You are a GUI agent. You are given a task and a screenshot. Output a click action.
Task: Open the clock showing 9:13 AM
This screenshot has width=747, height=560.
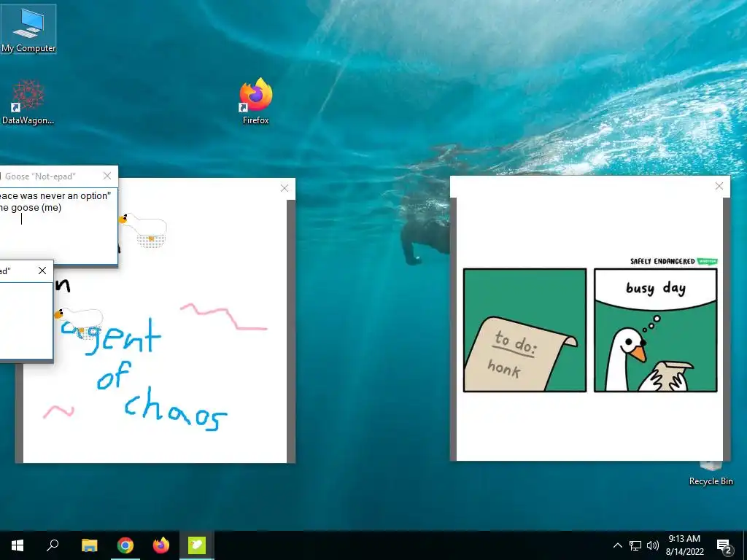click(684, 545)
